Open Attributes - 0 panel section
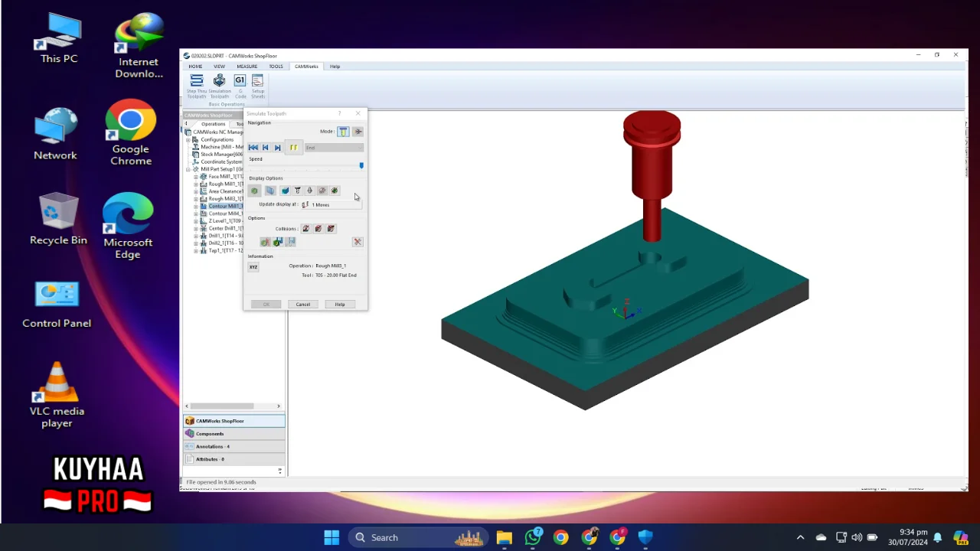This screenshot has height=551, width=980. coord(234,459)
